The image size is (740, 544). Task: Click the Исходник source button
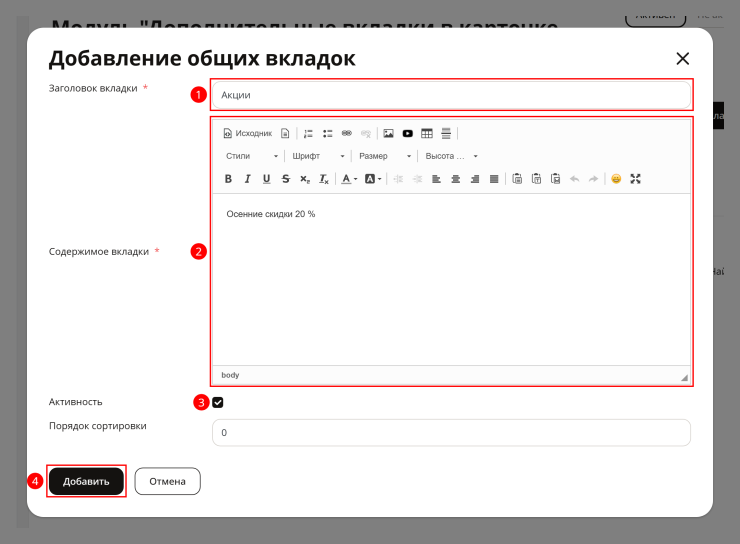tap(248, 134)
